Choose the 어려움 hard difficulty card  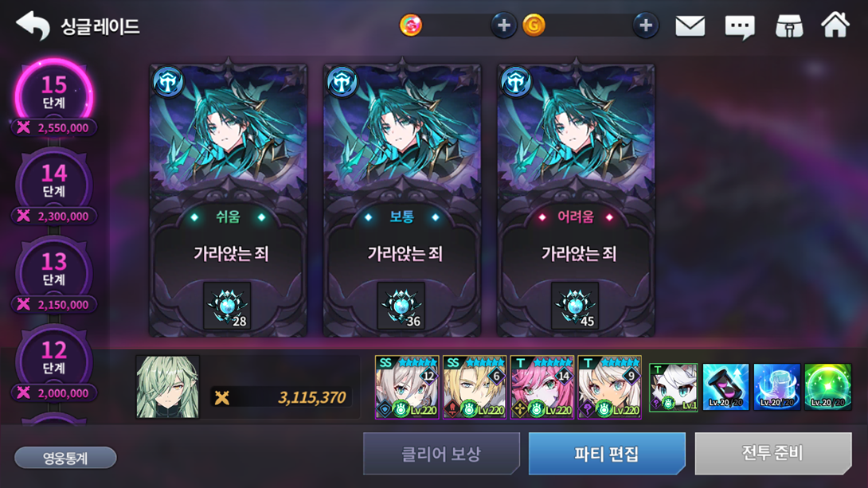(x=576, y=201)
